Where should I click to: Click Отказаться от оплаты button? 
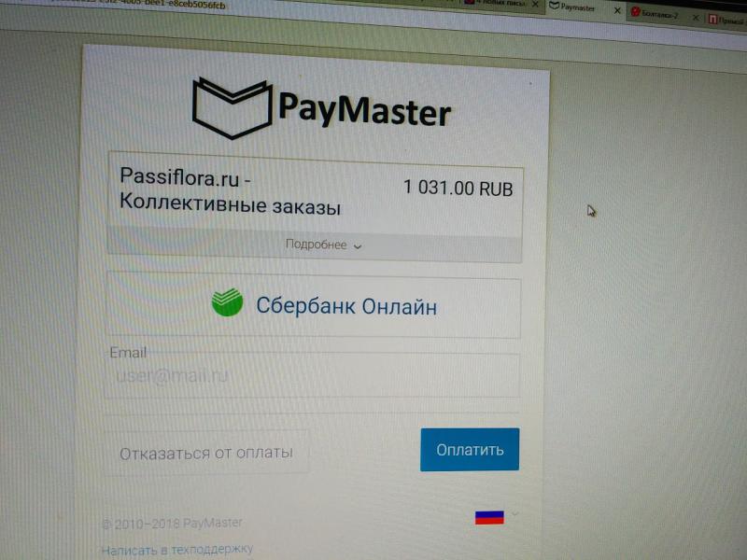click(206, 453)
